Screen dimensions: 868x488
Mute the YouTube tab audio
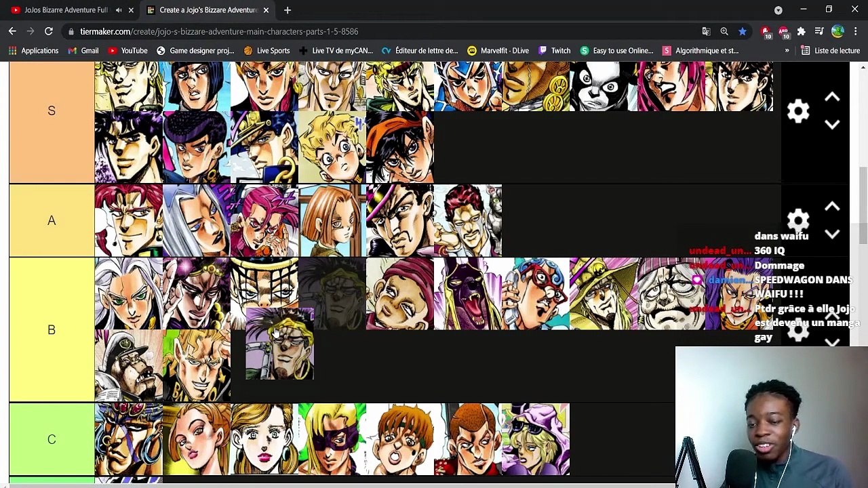(x=119, y=10)
